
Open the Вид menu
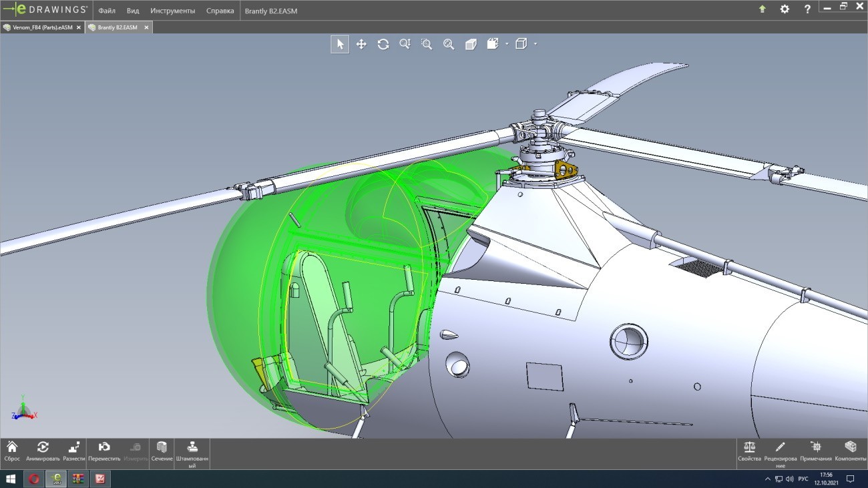(133, 11)
